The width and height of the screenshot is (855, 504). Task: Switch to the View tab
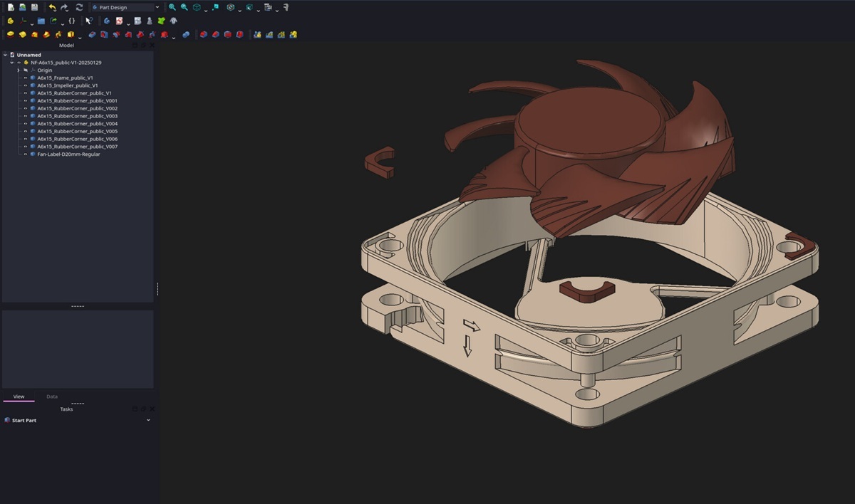(x=19, y=397)
